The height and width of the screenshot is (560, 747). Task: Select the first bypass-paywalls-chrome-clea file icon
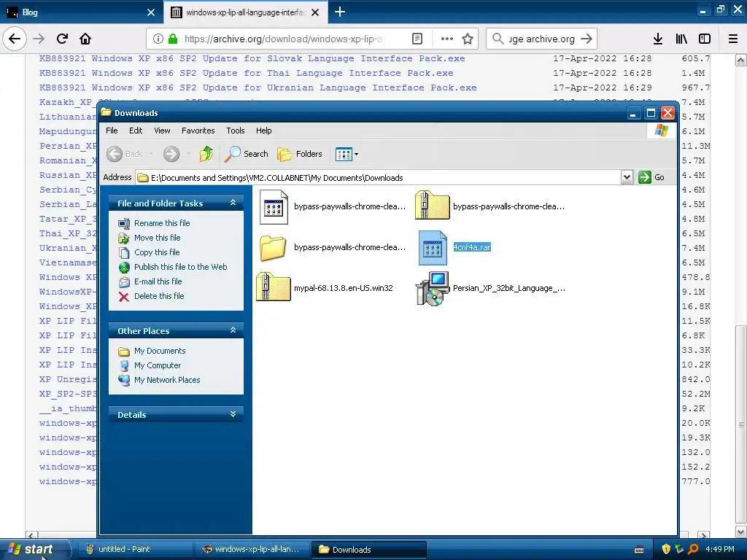(274, 207)
